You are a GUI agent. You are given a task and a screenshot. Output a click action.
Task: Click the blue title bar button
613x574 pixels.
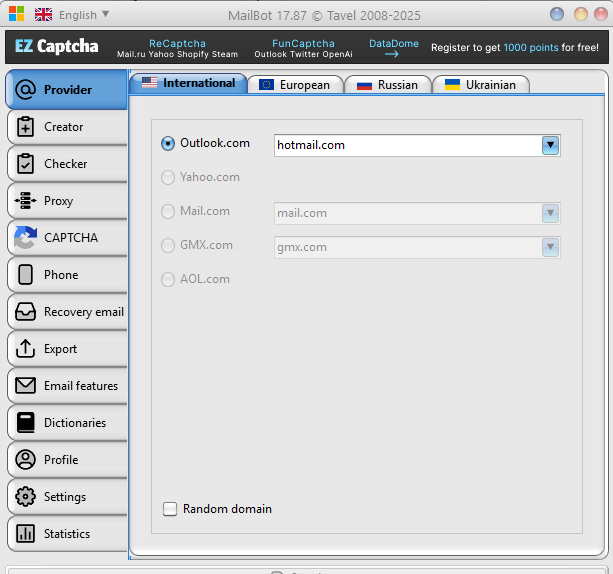pyautogui.click(x=557, y=14)
